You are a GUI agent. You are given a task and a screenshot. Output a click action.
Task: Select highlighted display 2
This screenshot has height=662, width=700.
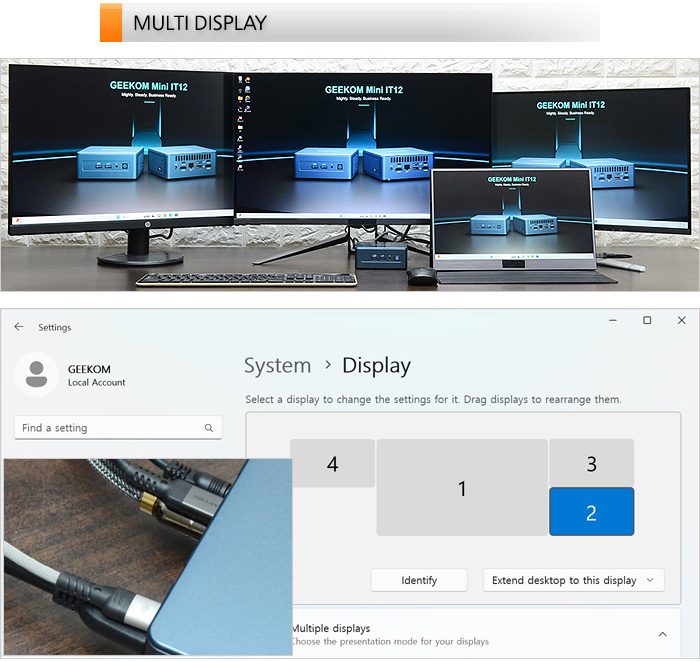click(592, 512)
